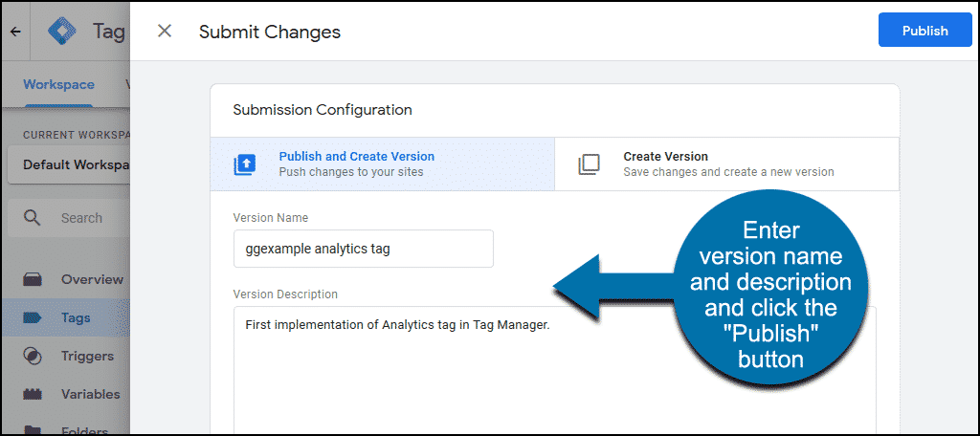Click the 'Push changes to your sites' text
Screen dimensions: 980x436
351,172
